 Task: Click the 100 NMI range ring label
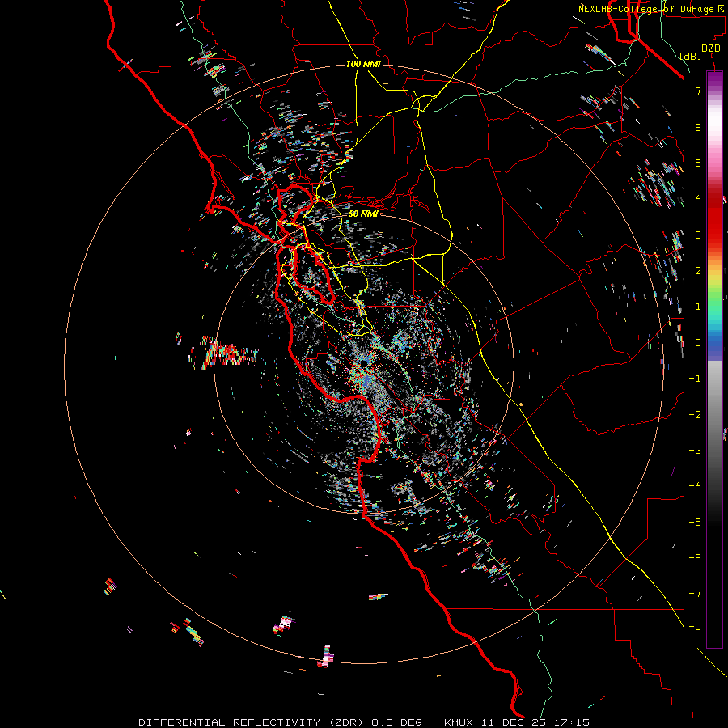[x=363, y=64]
